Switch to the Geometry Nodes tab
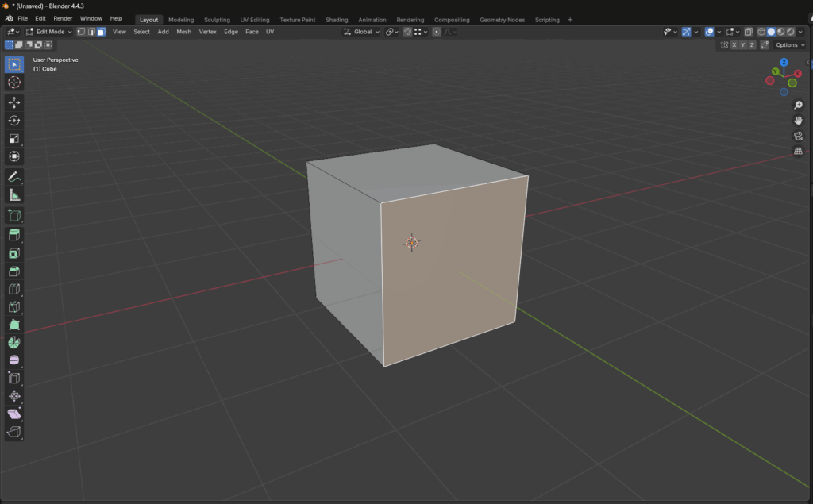Image resolution: width=813 pixels, height=504 pixels. pyautogui.click(x=502, y=20)
